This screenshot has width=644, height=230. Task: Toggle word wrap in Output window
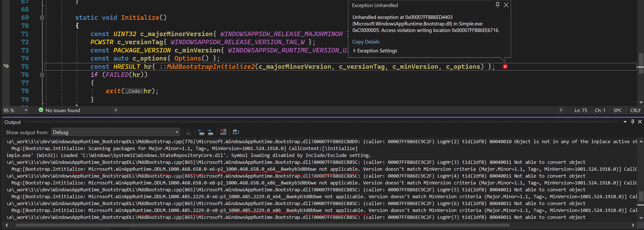click(236, 132)
